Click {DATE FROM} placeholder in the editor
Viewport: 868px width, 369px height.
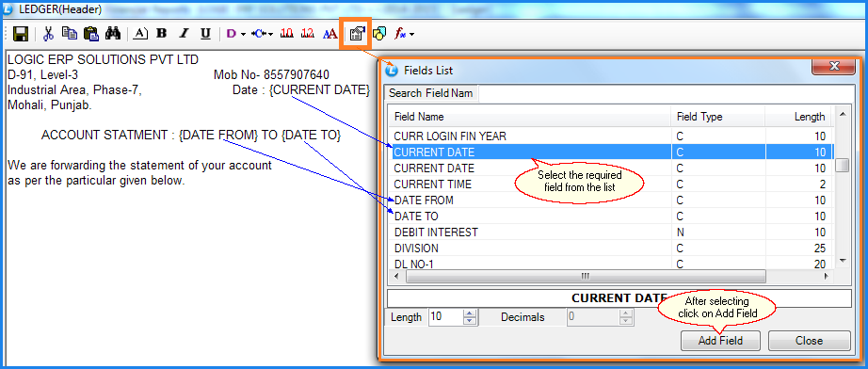[x=218, y=135]
